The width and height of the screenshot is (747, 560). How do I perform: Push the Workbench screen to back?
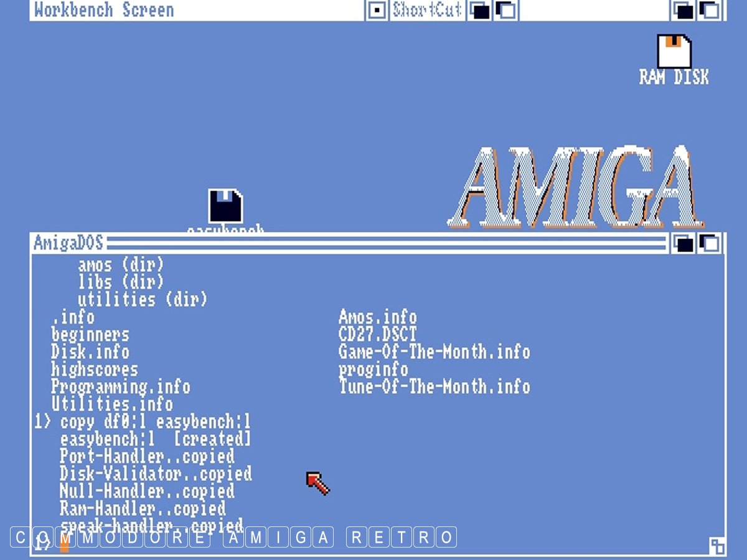(683, 10)
